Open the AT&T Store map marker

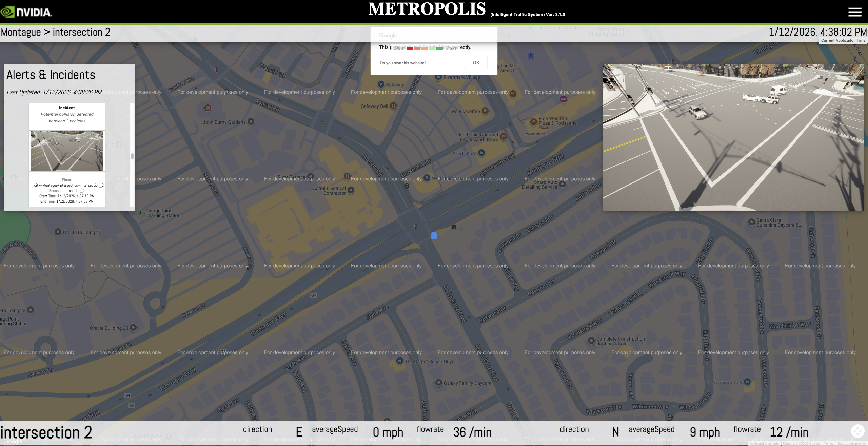coord(482,153)
